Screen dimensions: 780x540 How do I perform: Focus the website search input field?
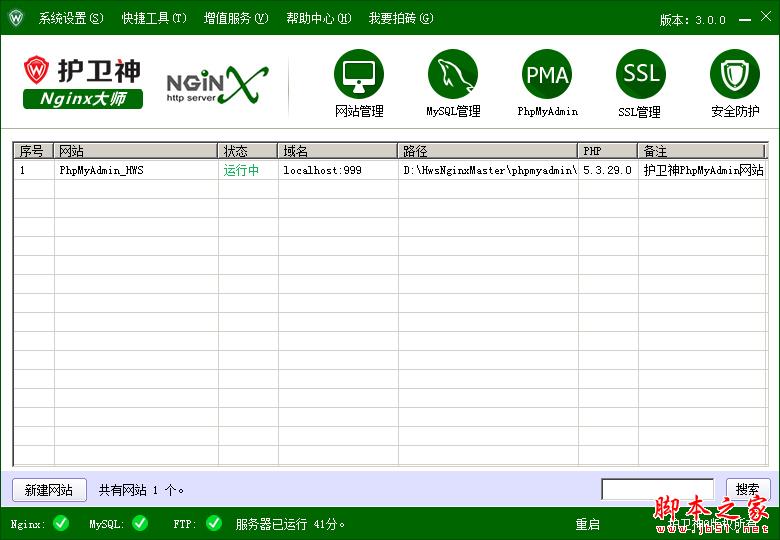658,489
